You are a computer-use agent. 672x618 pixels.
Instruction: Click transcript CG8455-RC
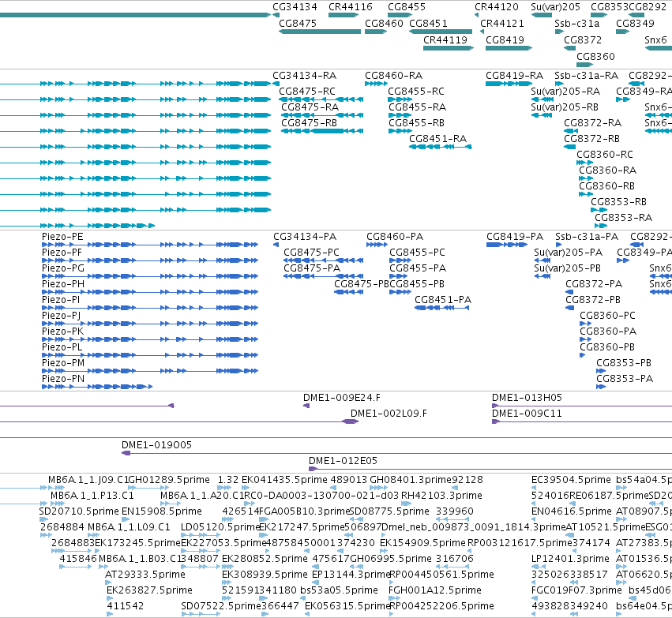(x=416, y=92)
